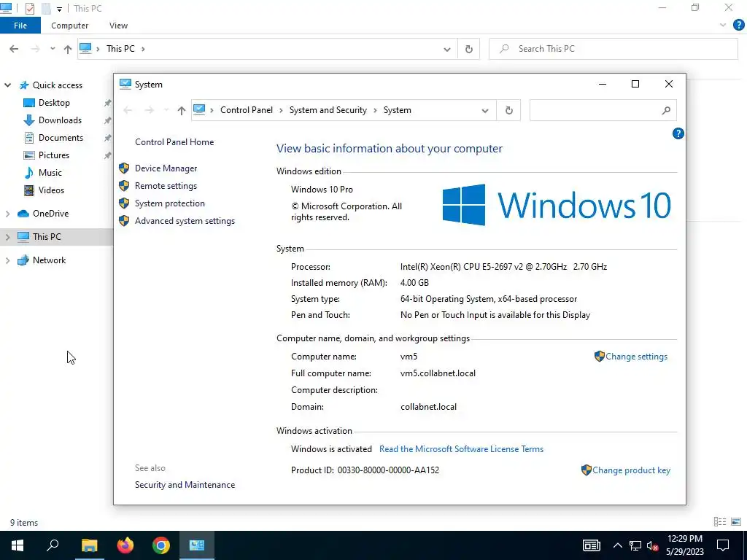Image resolution: width=747 pixels, height=560 pixels.
Task: Collapse the Quick access tree node
Action: tap(7, 85)
